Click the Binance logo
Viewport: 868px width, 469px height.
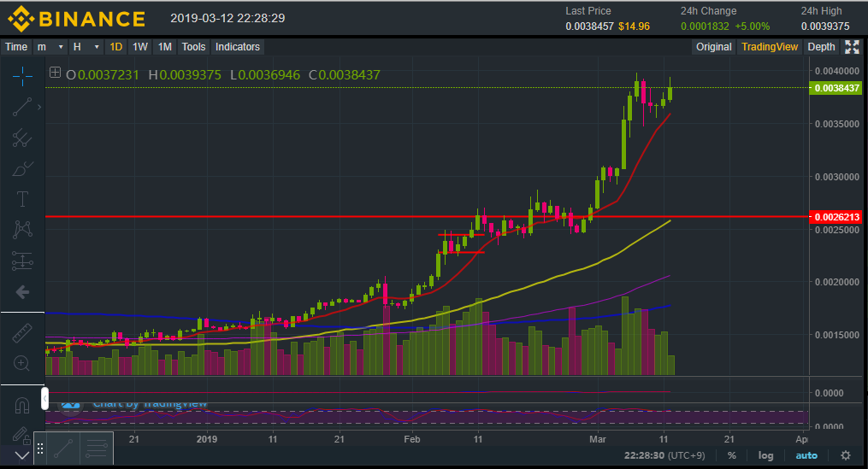[77, 18]
